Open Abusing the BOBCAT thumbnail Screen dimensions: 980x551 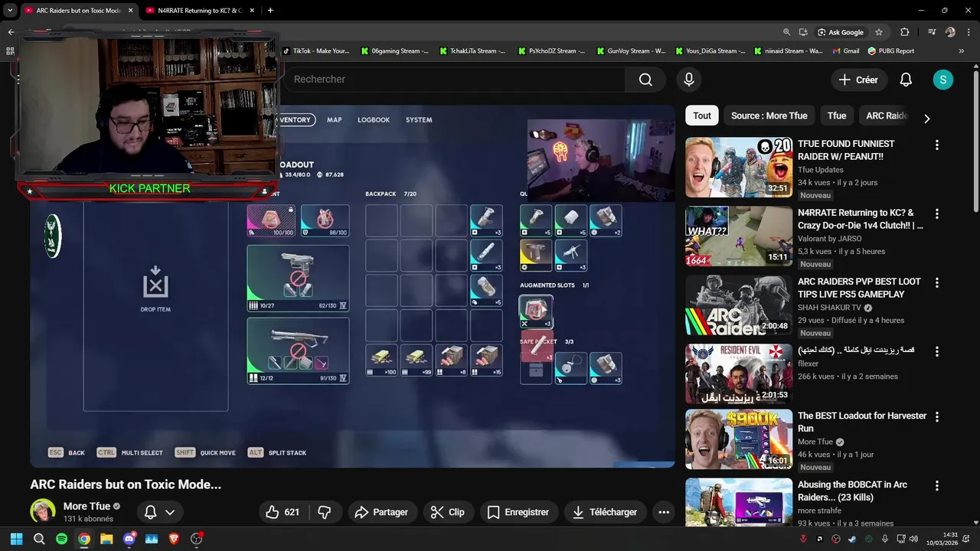(x=739, y=502)
